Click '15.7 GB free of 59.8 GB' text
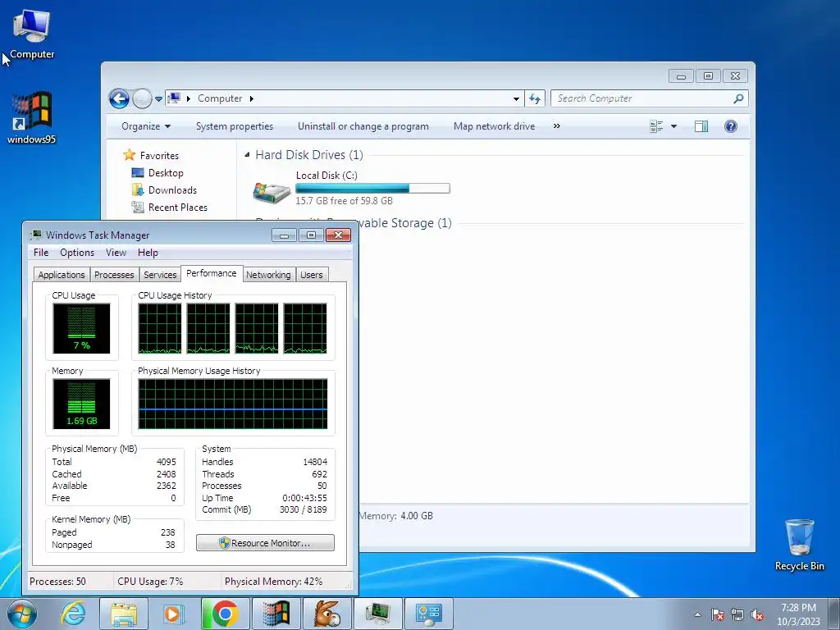The width and height of the screenshot is (840, 630). tap(344, 201)
